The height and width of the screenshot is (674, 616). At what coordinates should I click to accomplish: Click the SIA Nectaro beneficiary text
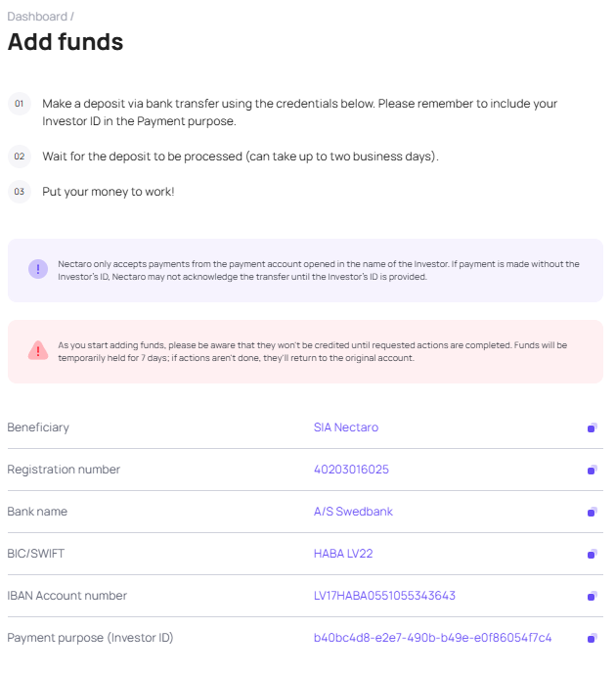tap(346, 427)
